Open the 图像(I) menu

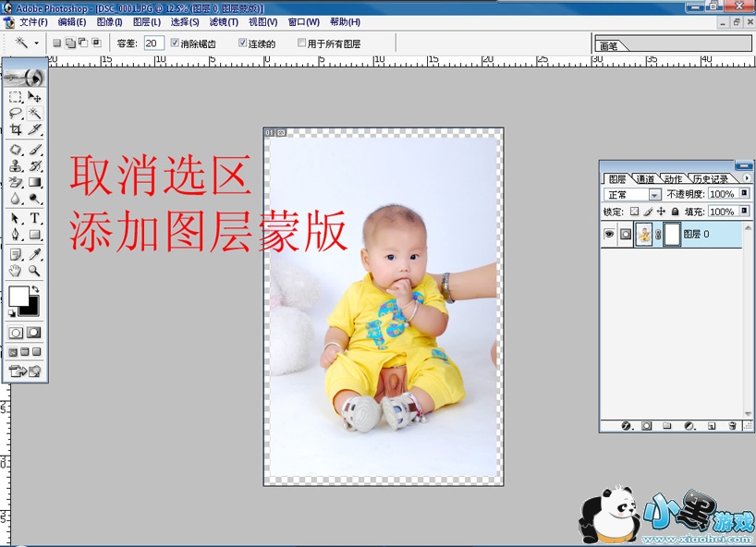[x=109, y=22]
